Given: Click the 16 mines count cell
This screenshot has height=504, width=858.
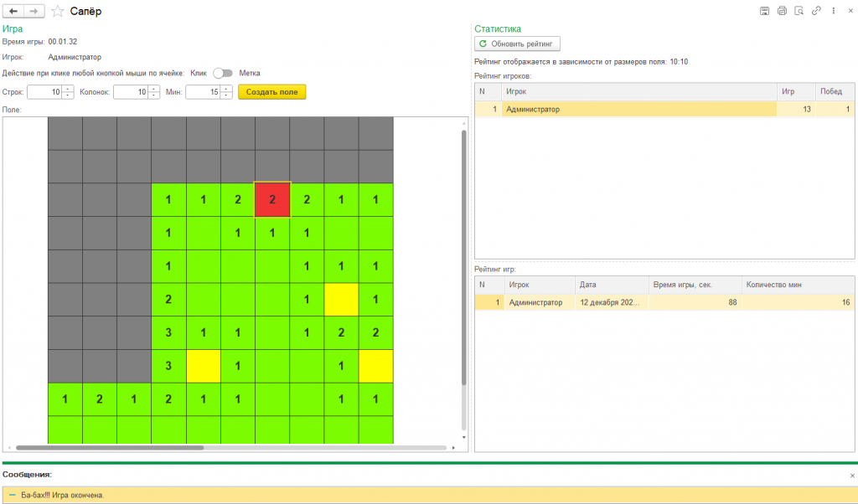Looking at the screenshot, I should [798, 302].
